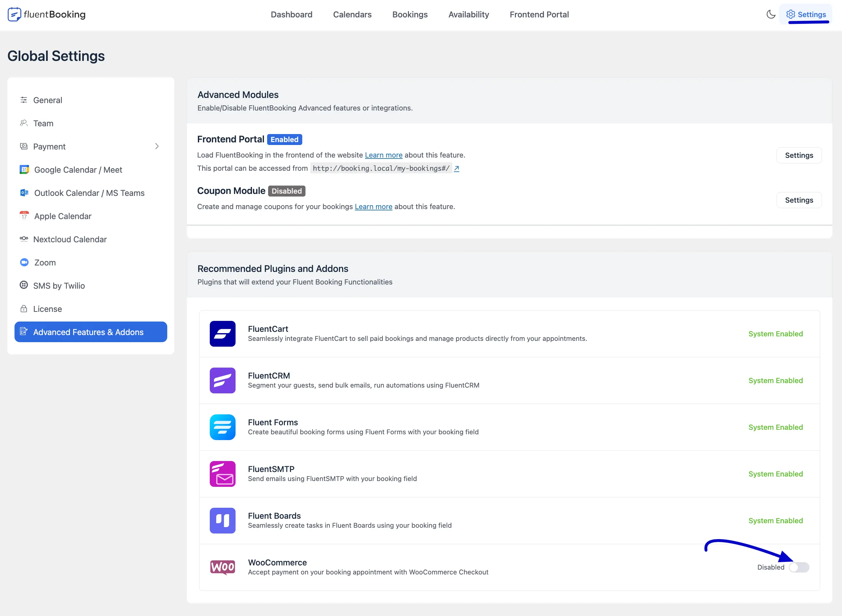Screen dimensions: 842x616
Task: Click FluentCart System Enabled status
Action: pos(775,334)
